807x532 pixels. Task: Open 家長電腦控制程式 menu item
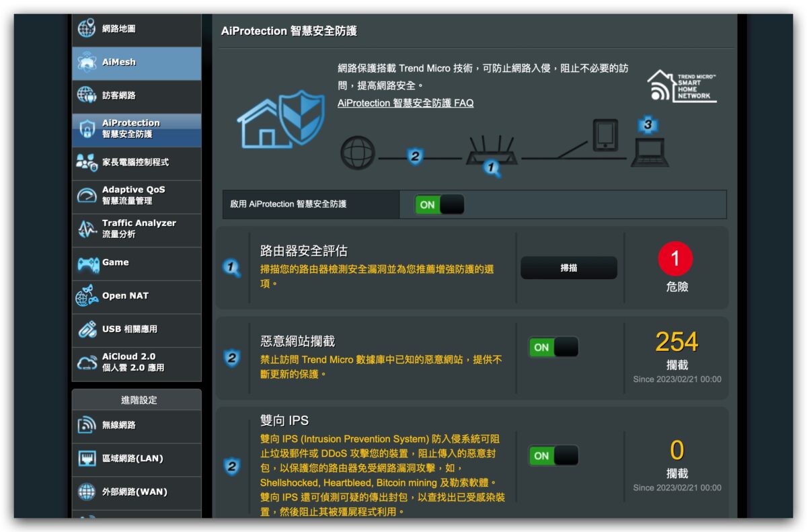(137, 163)
